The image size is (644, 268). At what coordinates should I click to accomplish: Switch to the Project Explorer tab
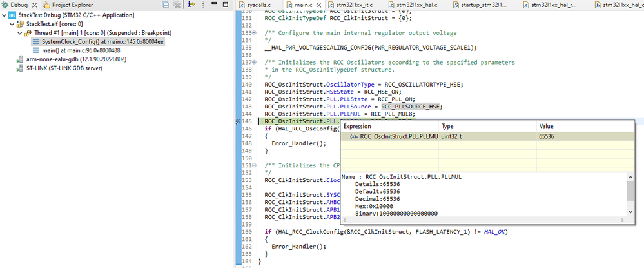(x=68, y=5)
